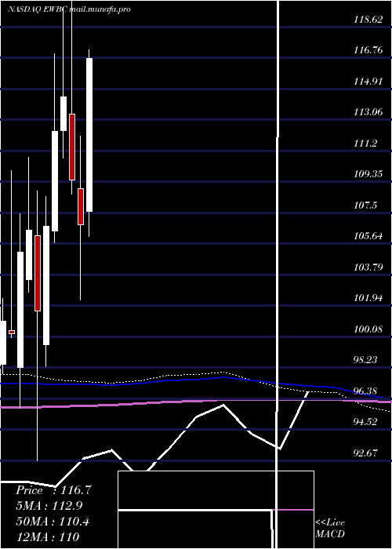
Task: Click the 'NASDAQ EWBC mail.munafa.pro' title text
Action: [69, 9]
